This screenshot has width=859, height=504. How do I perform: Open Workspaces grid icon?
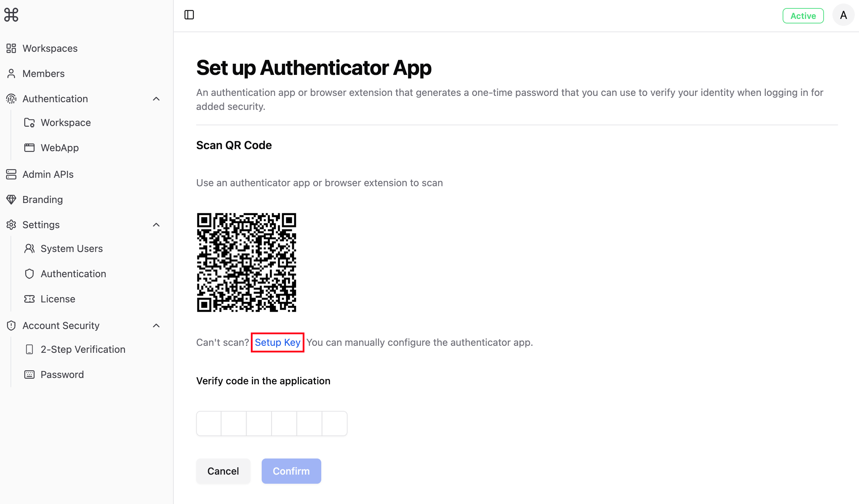coord(11,48)
